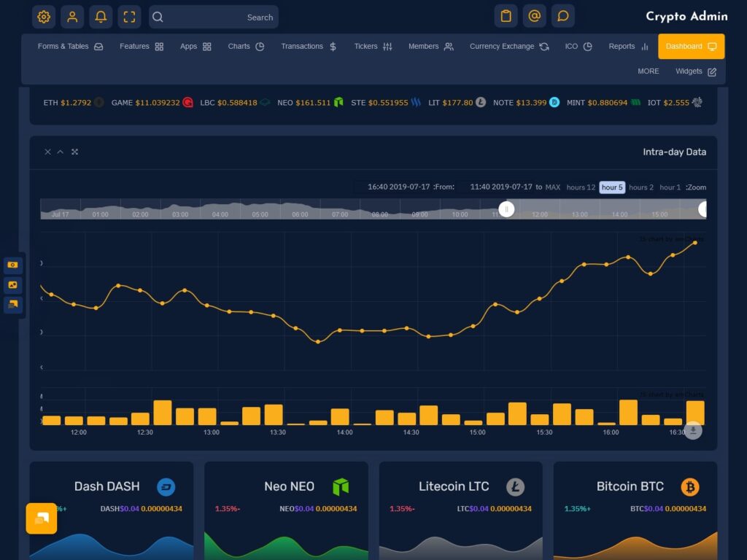
Task: Open the settings gear icon in header
Action: point(43,16)
